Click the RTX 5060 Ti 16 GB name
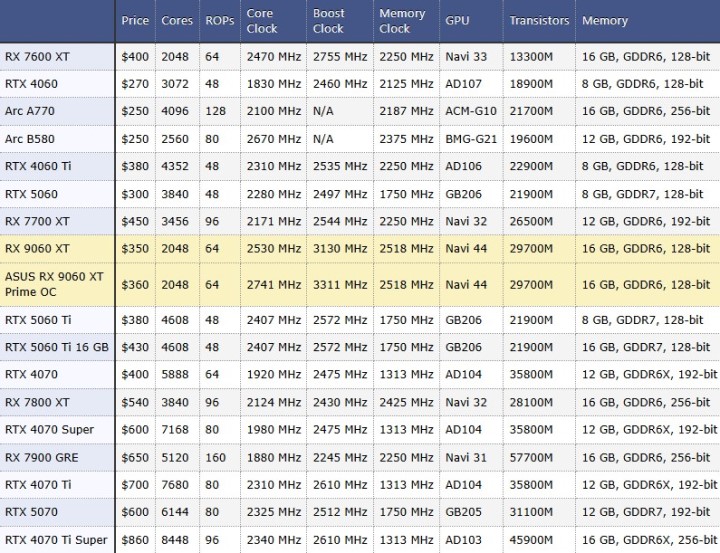Screen dimensions: 720x553 point(56,347)
